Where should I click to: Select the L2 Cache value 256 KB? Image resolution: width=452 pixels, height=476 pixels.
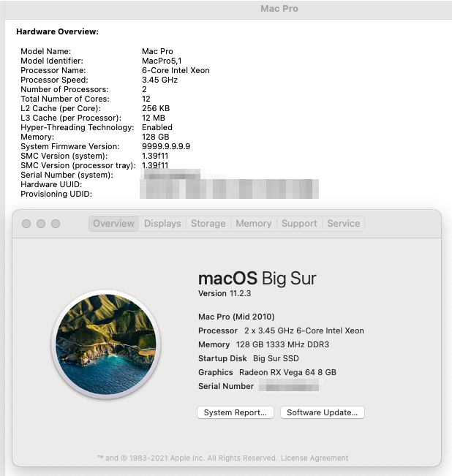tap(156, 108)
